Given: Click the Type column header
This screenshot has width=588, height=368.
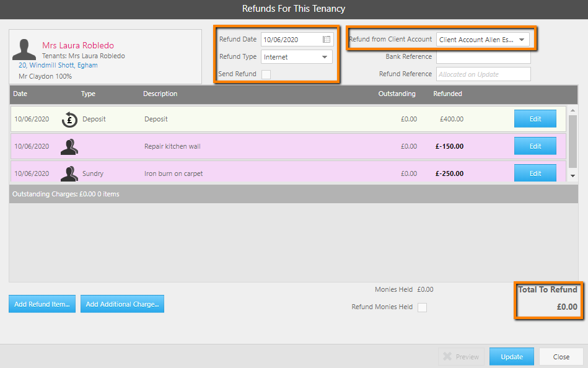Looking at the screenshot, I should click(88, 94).
